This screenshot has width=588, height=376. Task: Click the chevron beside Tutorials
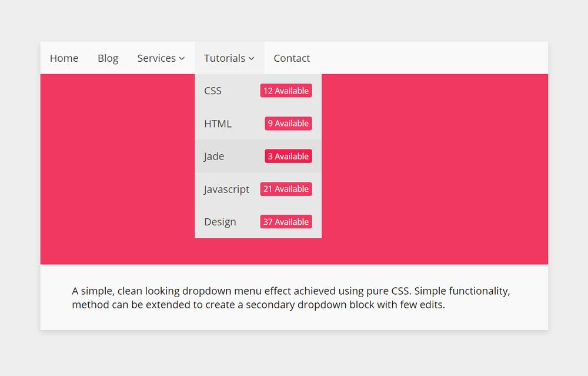pos(252,58)
